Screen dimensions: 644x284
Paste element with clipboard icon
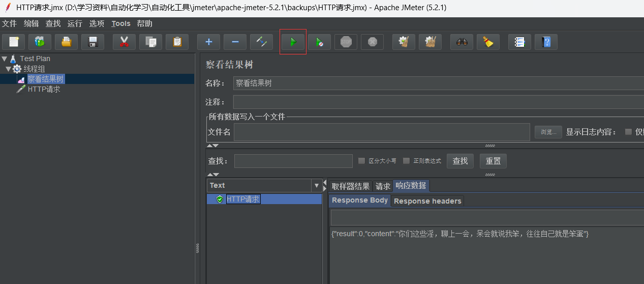coord(177,42)
